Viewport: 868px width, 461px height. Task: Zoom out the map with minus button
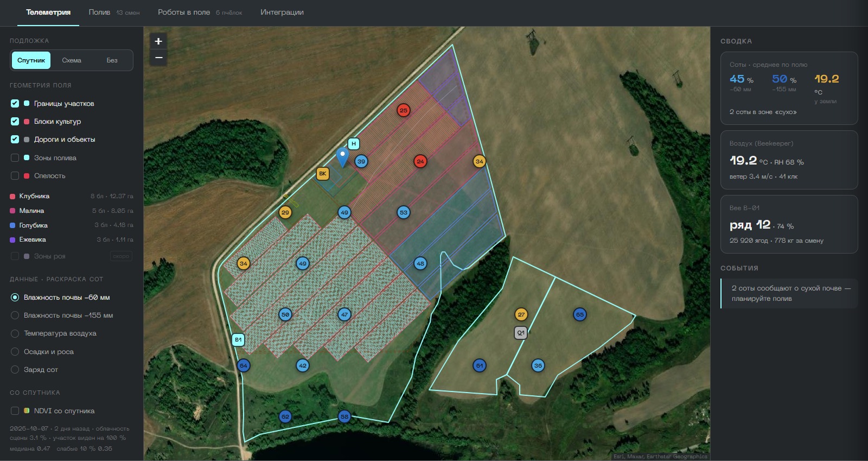click(158, 58)
